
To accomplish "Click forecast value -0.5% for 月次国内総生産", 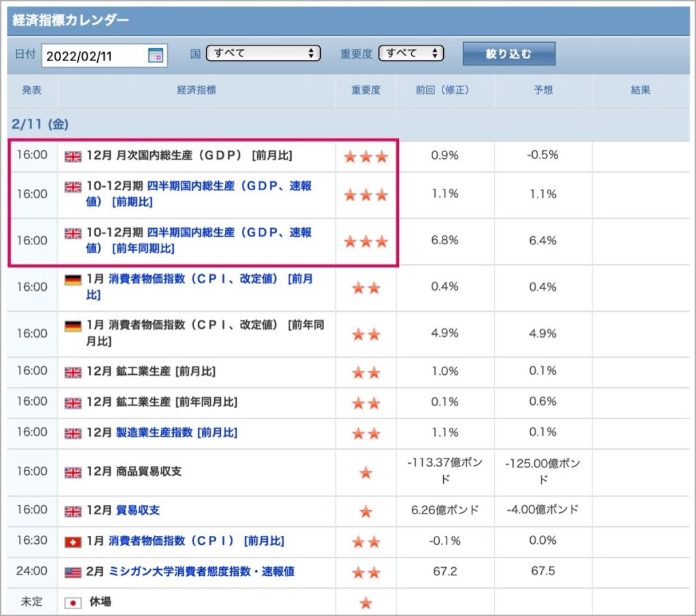I will tap(542, 156).
